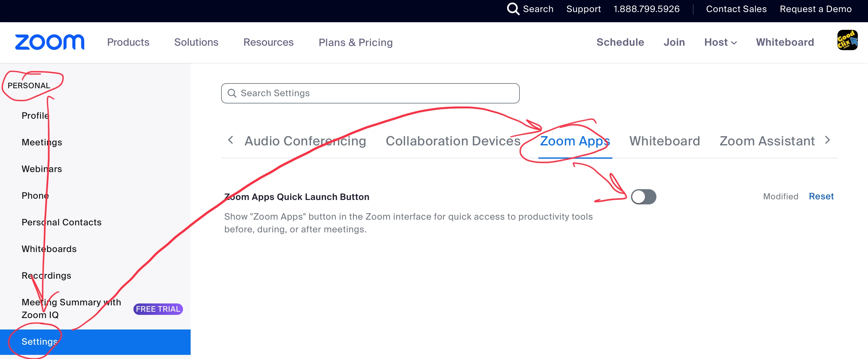Click the magnifier icon in Search Settings

[232, 93]
